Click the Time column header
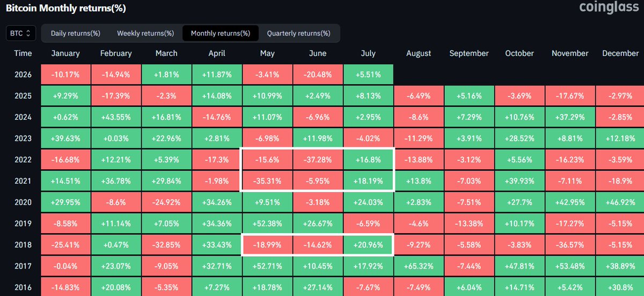This screenshot has height=296, width=644. click(x=23, y=53)
